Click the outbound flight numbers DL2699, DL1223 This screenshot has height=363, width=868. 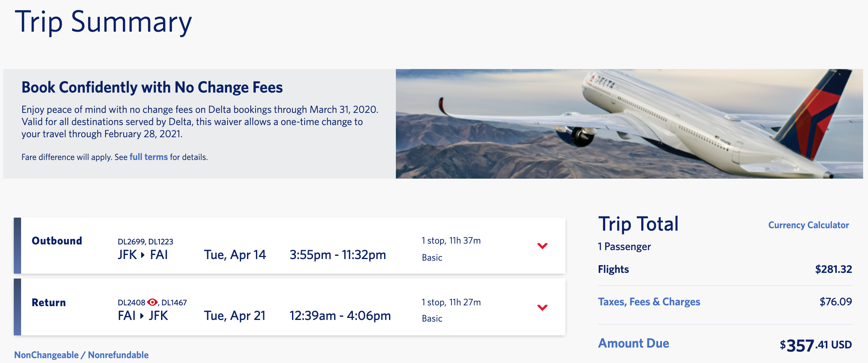point(145,242)
